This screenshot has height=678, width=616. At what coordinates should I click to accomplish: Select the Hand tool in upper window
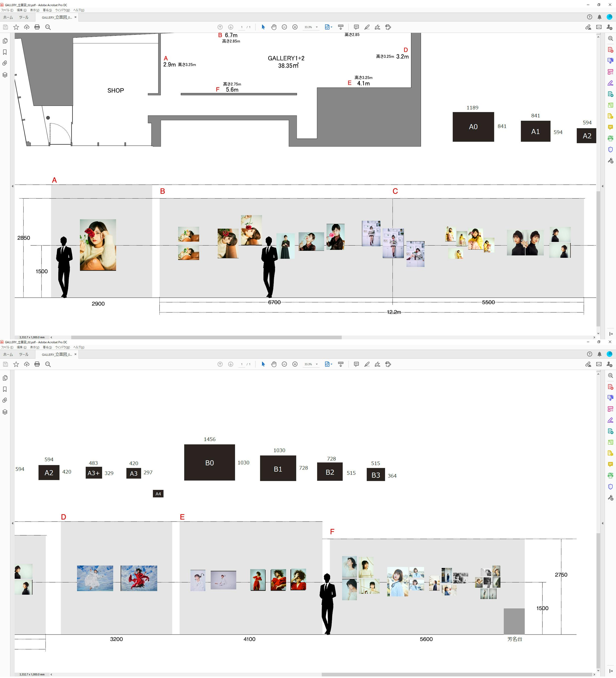pos(274,27)
